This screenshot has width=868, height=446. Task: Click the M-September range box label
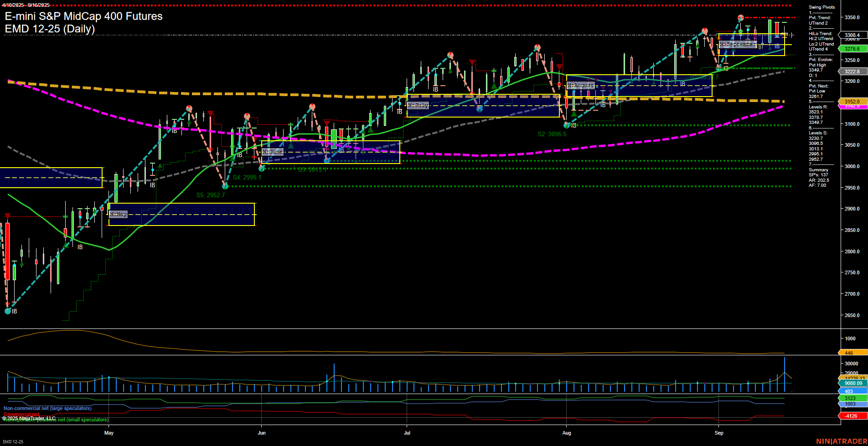(737, 44)
